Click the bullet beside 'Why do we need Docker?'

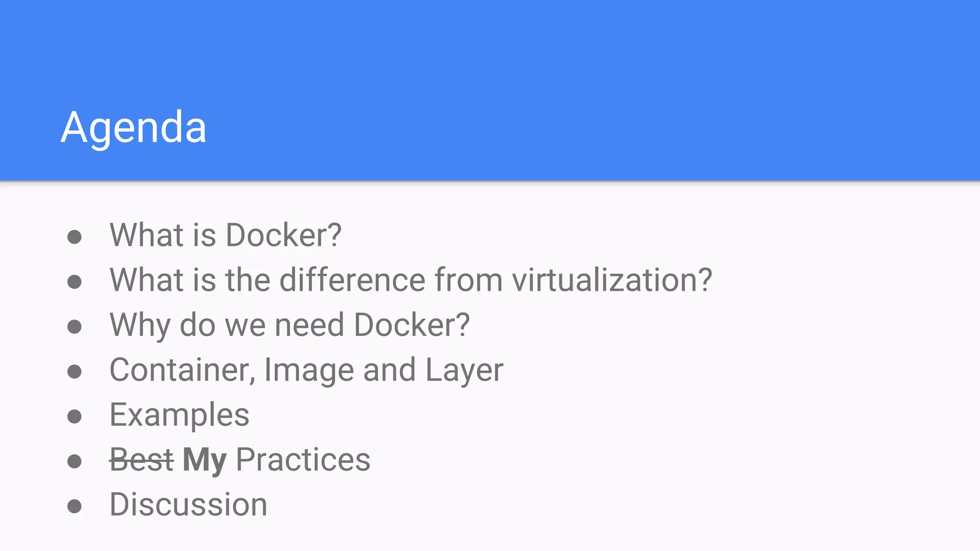coord(74,327)
